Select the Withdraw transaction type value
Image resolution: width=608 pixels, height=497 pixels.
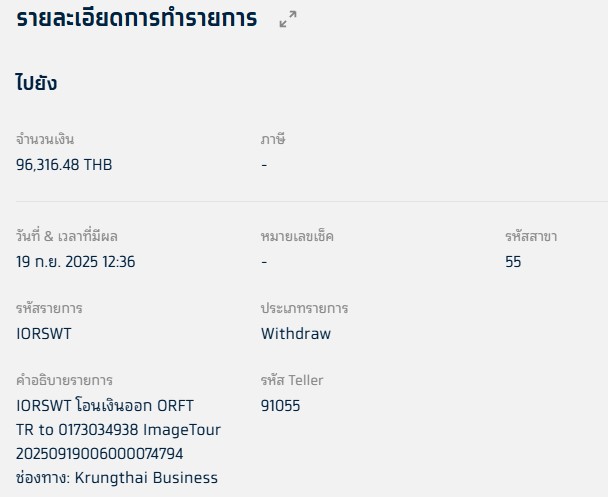[296, 334]
